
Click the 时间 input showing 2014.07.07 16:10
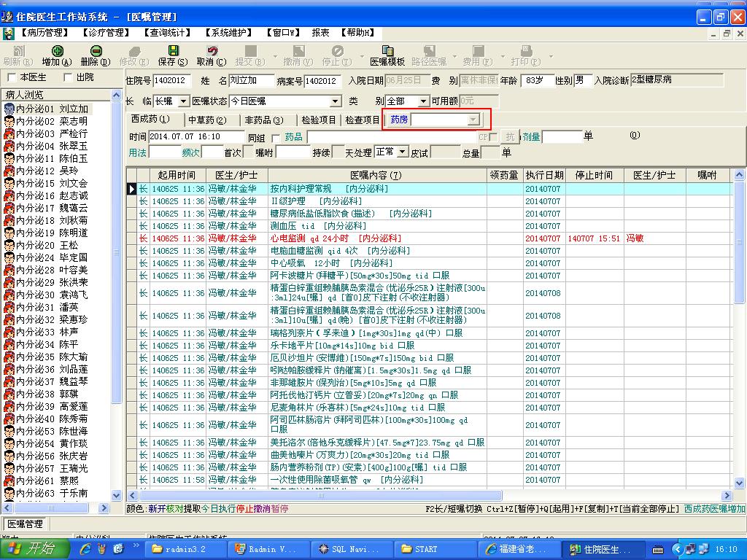tap(196, 137)
